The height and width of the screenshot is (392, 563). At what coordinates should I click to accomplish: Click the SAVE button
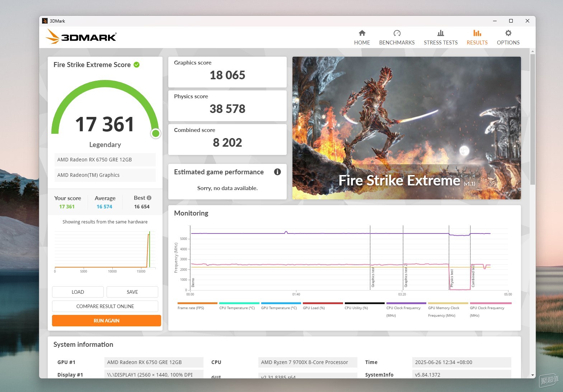132,292
